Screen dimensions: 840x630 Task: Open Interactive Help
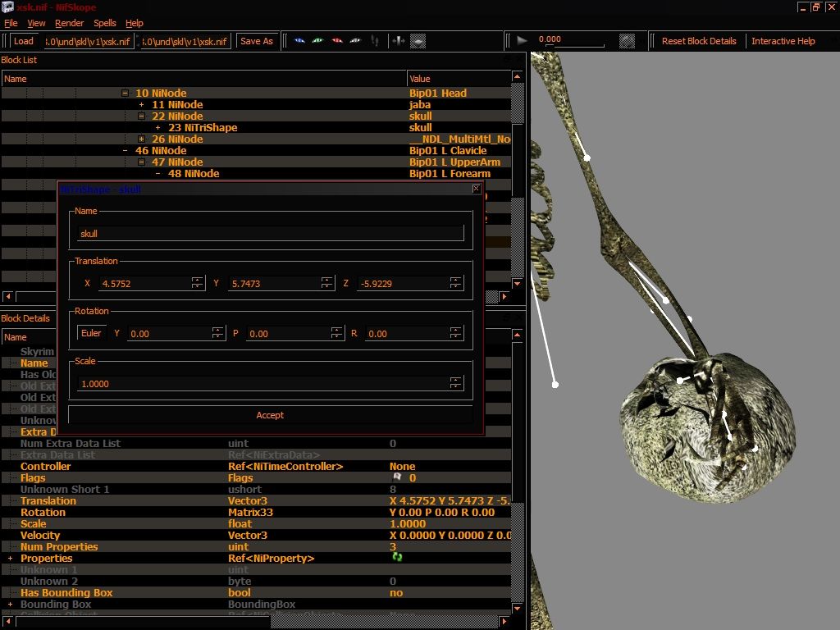783,41
